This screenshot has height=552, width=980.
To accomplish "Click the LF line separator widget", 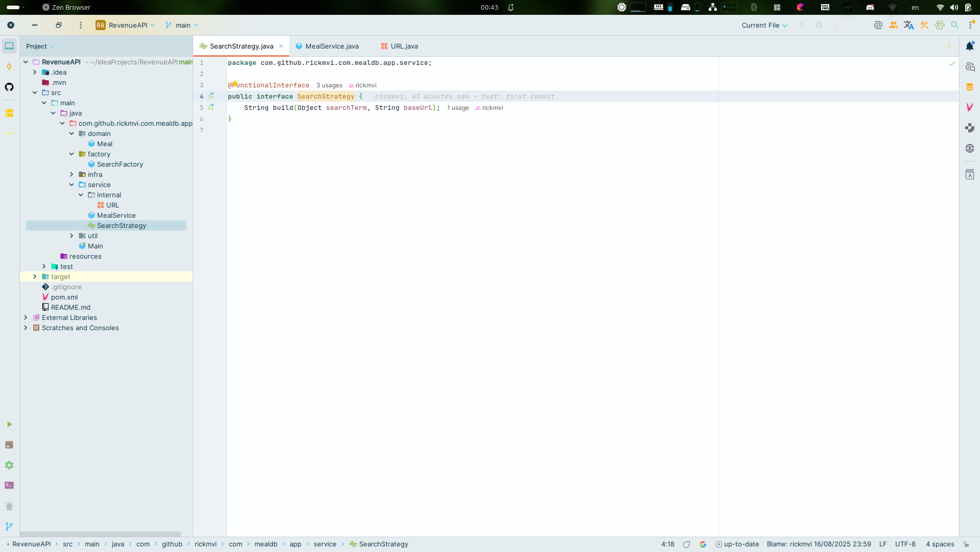I will pyautogui.click(x=883, y=544).
